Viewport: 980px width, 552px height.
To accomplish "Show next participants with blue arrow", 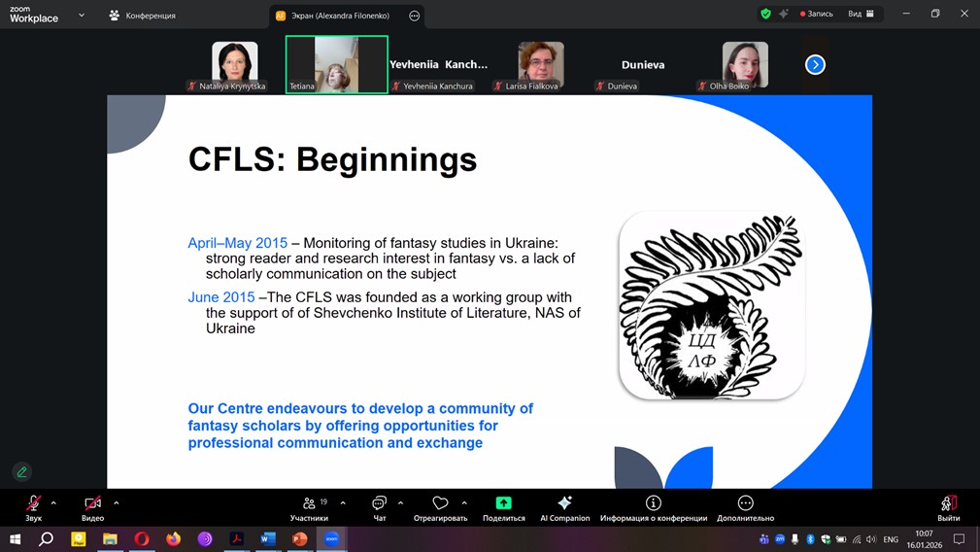I will click(815, 65).
